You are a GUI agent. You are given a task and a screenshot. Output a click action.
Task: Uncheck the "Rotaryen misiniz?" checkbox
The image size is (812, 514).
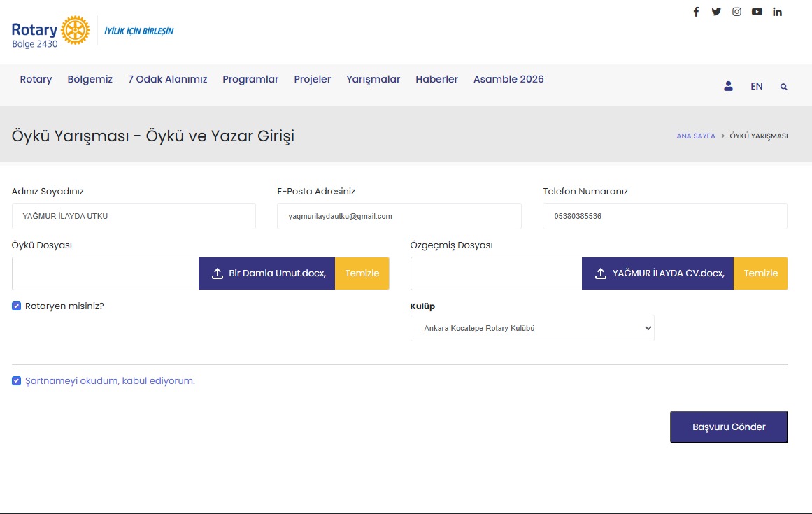click(17, 306)
